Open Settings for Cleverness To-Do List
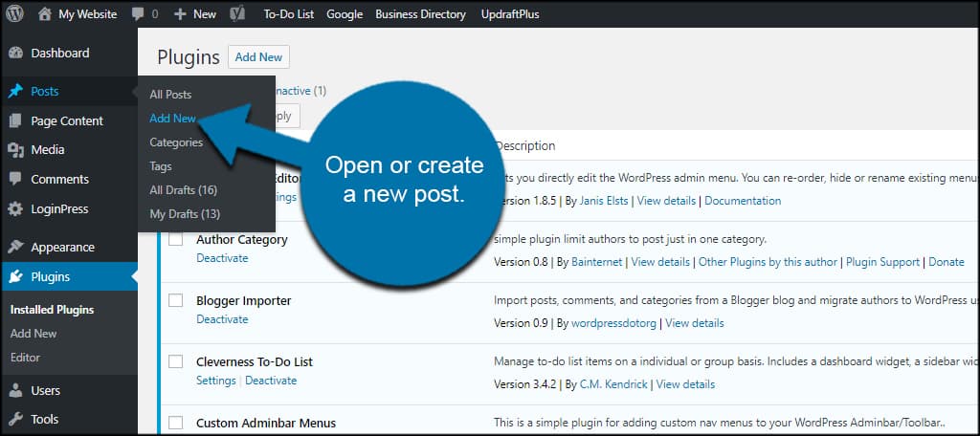The image size is (980, 436). coord(215,381)
